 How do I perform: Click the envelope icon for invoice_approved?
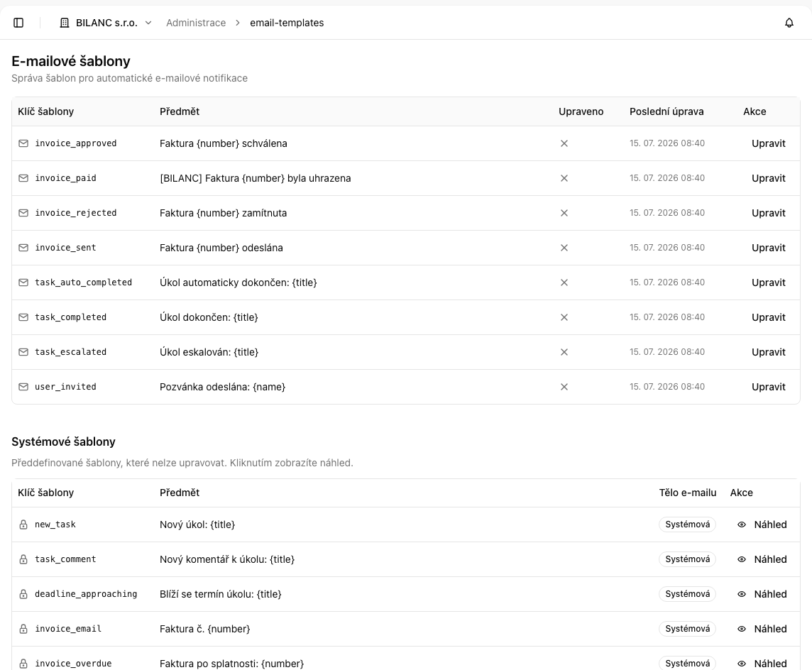(23, 143)
